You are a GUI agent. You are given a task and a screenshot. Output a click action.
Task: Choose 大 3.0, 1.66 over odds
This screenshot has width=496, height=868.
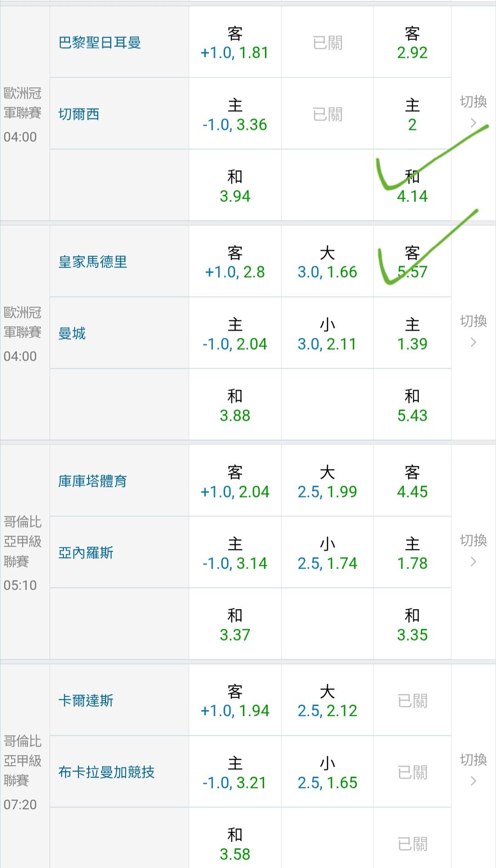[x=327, y=262]
